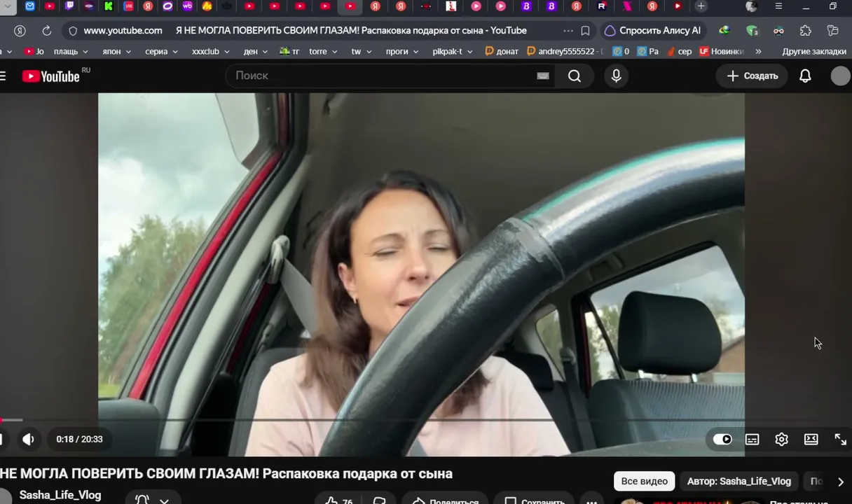
Task: Bookmark this page with the bookmark icon
Action: [586, 31]
